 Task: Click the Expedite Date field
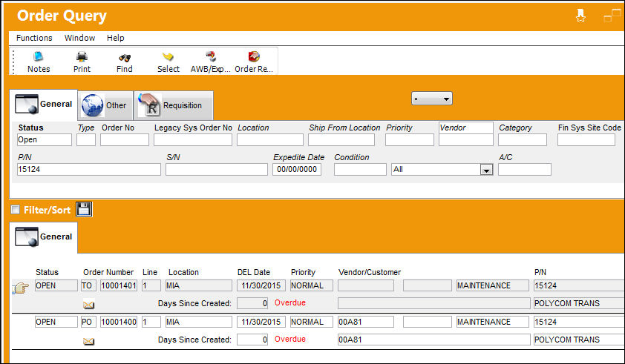point(297,169)
